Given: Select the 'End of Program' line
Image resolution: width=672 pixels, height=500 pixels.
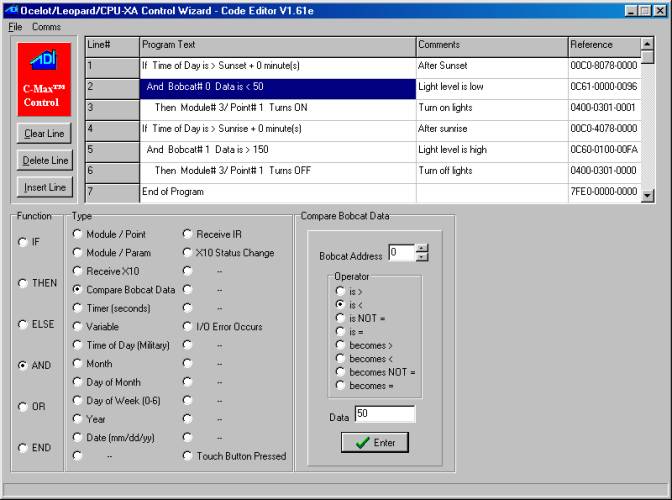Looking at the screenshot, I should pos(278,193).
